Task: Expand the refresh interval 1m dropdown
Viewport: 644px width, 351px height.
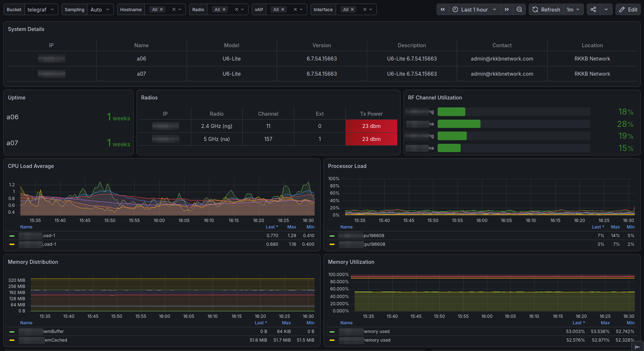Action: [573, 10]
